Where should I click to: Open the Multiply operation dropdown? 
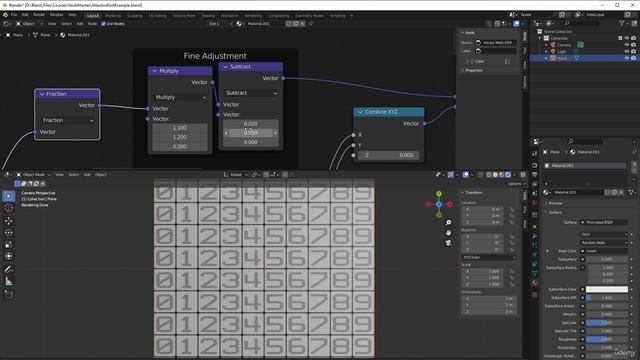point(180,97)
